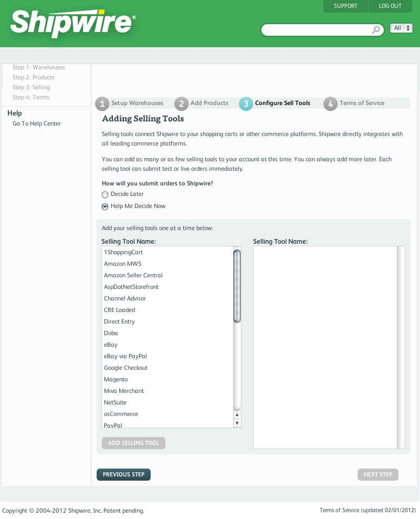Click the ADD SELLING TOOL button
Viewport: 420px width, 519px height.
coord(133,443)
